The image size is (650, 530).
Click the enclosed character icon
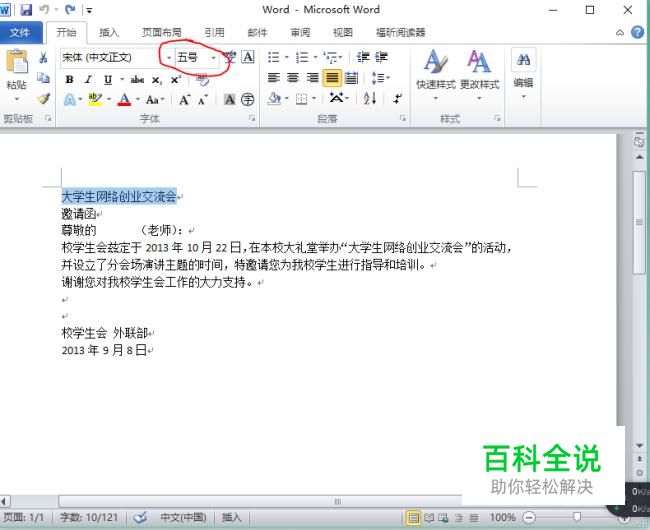pos(248,99)
